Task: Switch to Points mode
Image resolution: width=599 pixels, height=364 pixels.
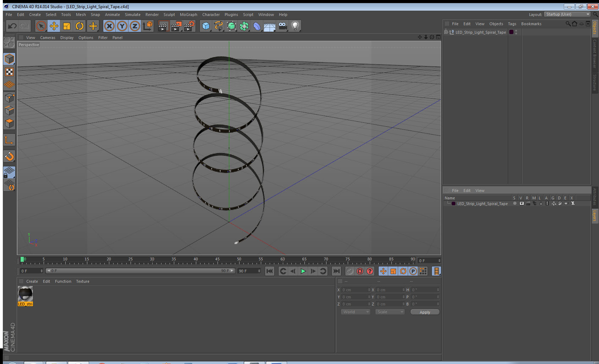Action: [x=9, y=98]
